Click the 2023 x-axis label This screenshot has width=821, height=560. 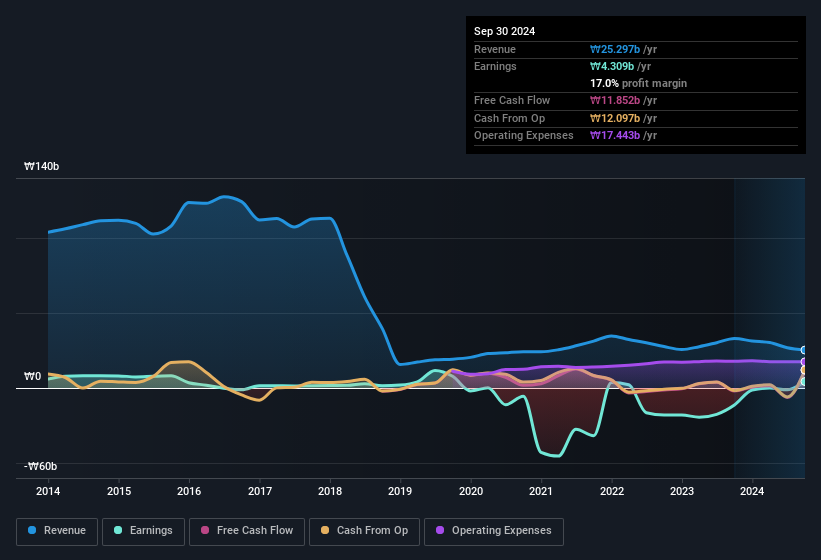[x=682, y=491]
